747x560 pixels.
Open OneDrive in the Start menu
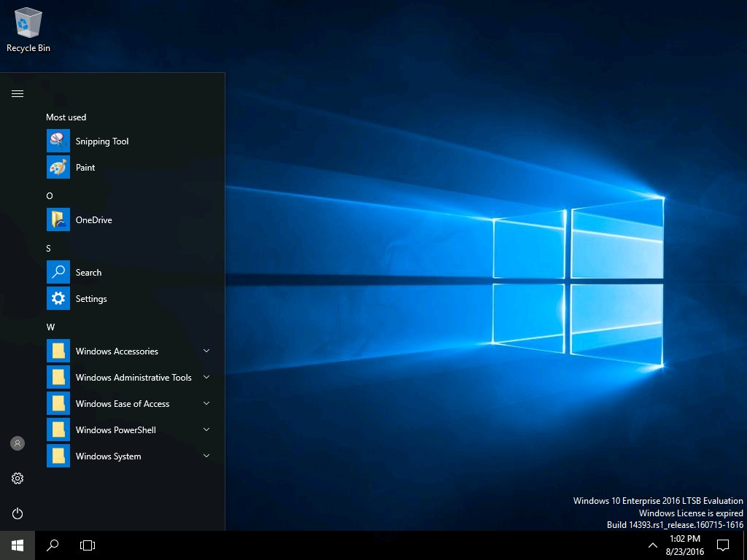[x=130, y=219]
